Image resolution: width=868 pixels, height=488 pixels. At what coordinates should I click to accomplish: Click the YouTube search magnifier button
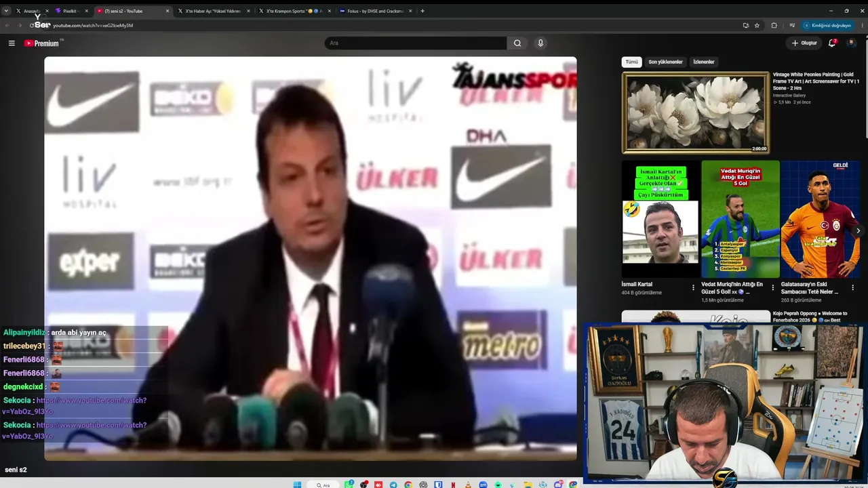517,43
